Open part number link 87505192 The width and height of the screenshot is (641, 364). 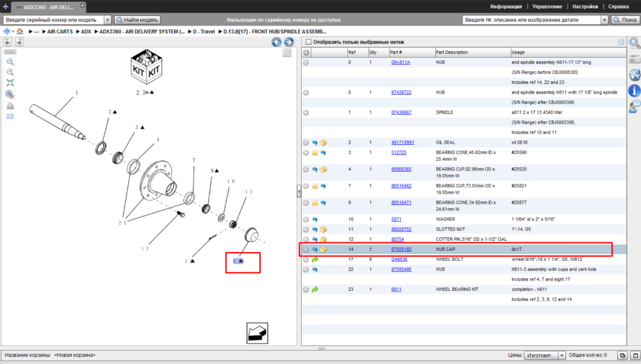coord(401,249)
